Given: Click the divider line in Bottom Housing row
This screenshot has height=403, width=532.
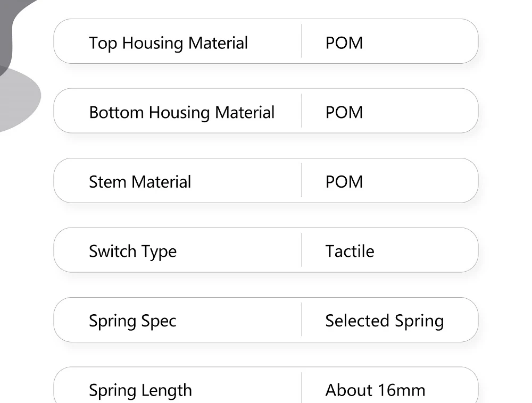Looking at the screenshot, I should [x=302, y=111].
